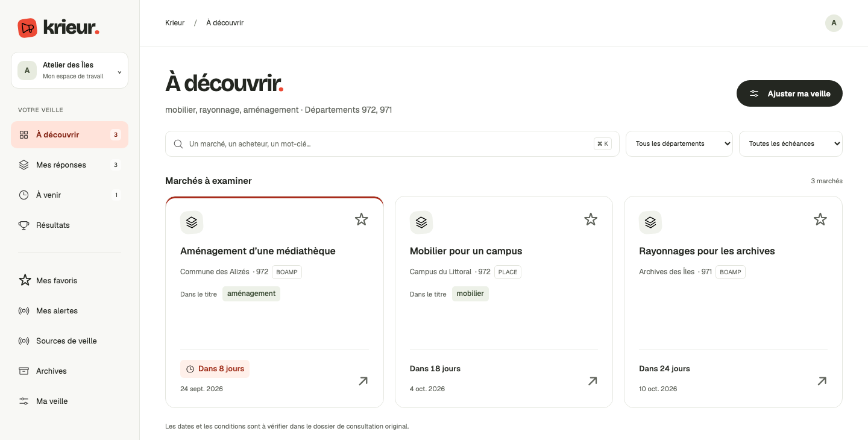The width and height of the screenshot is (868, 440).
Task: Click the Dans 8 jours deadline badge
Action: [215, 369]
